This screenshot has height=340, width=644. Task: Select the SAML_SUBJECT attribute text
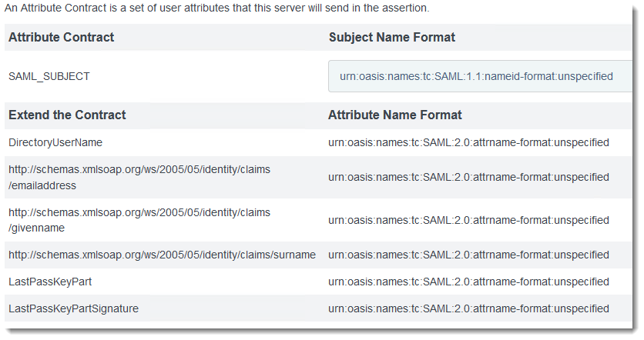coord(49,76)
